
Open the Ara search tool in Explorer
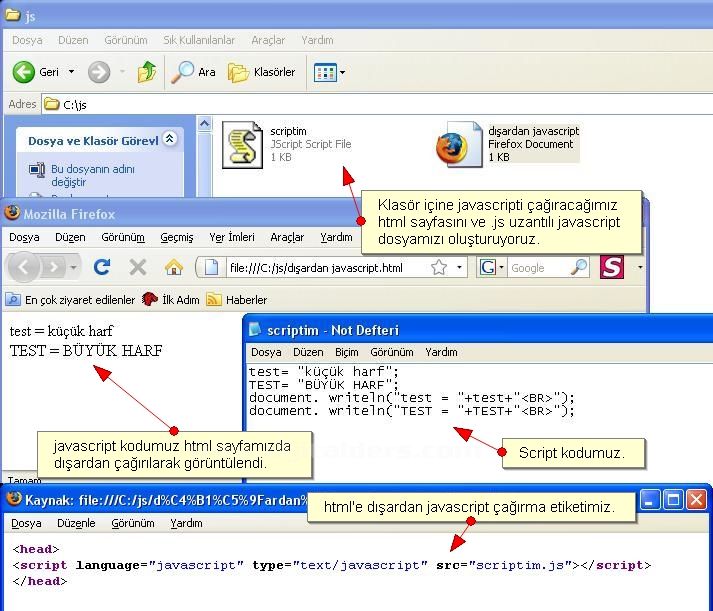click(x=193, y=72)
